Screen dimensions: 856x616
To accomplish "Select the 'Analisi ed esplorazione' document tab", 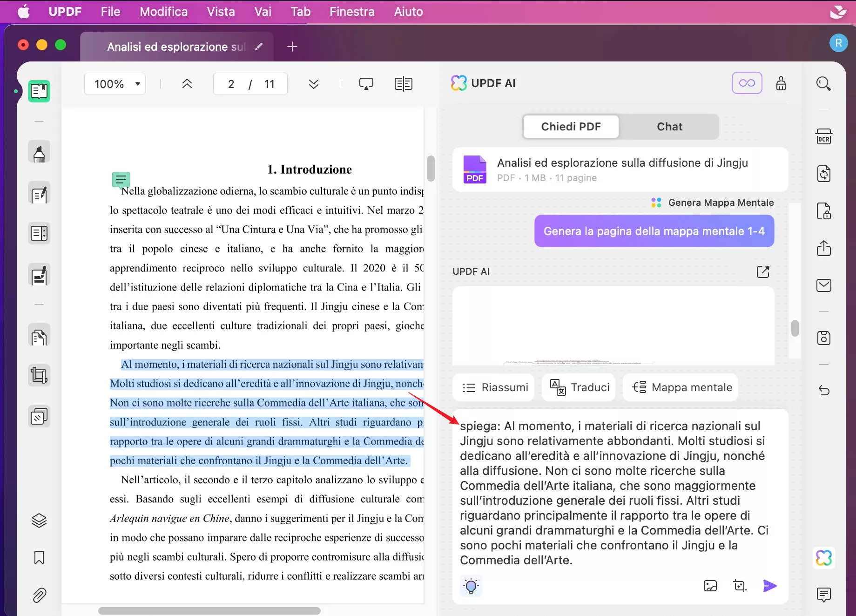I will [x=176, y=47].
